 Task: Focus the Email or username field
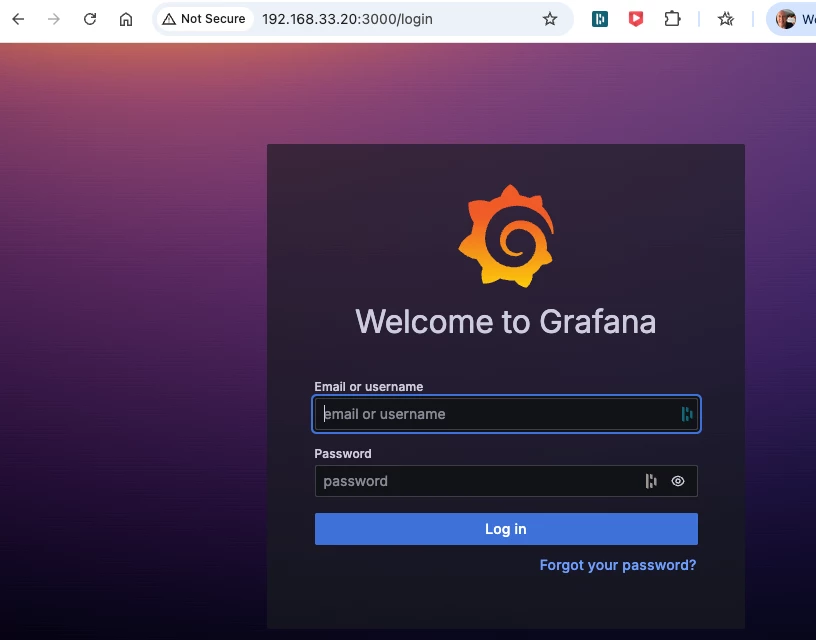(506, 414)
